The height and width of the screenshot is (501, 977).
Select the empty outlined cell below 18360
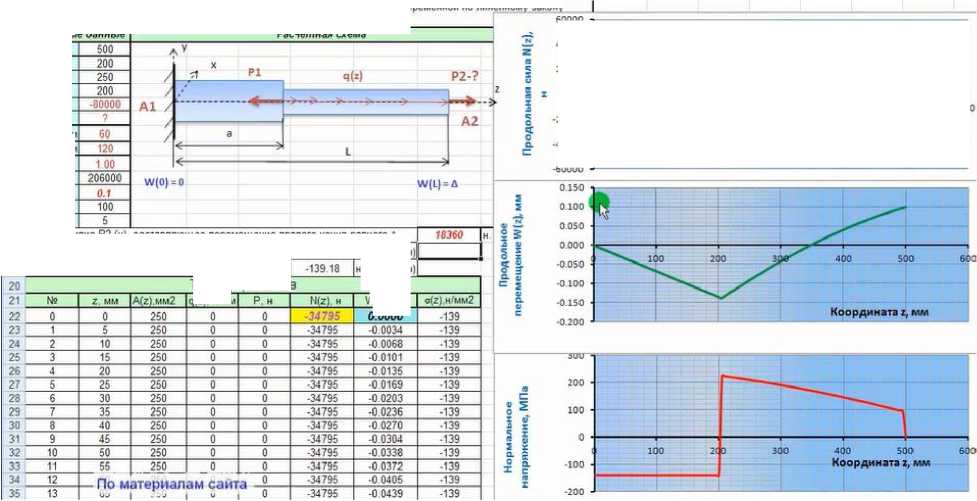(x=449, y=251)
